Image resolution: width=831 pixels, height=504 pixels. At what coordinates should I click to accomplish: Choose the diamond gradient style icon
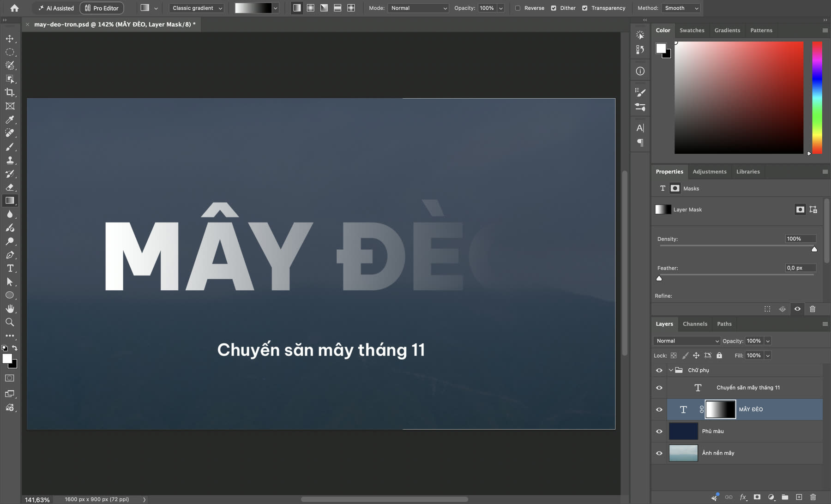tap(351, 8)
